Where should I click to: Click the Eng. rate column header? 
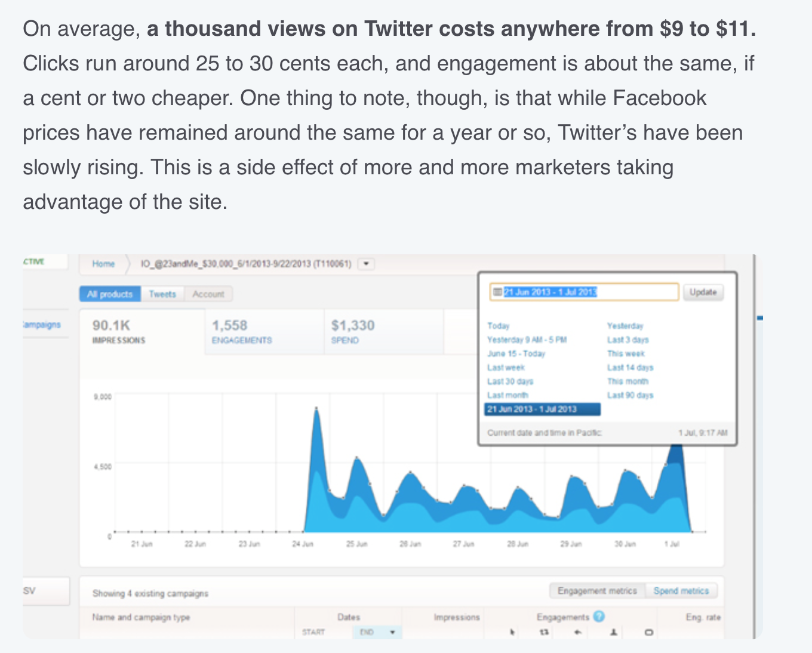coord(703,617)
